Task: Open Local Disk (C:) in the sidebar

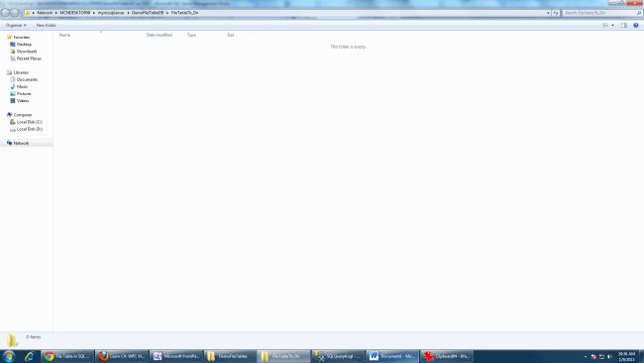Action: pos(29,122)
